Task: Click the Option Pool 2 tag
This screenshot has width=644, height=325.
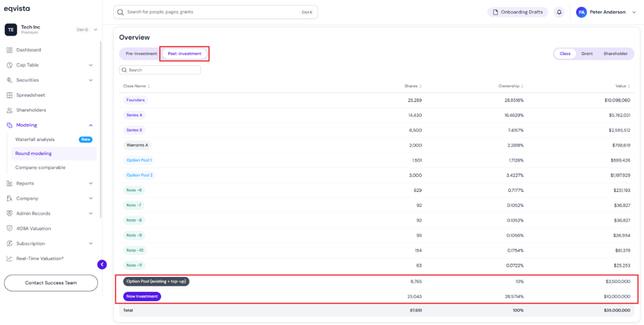Action: pos(140,176)
